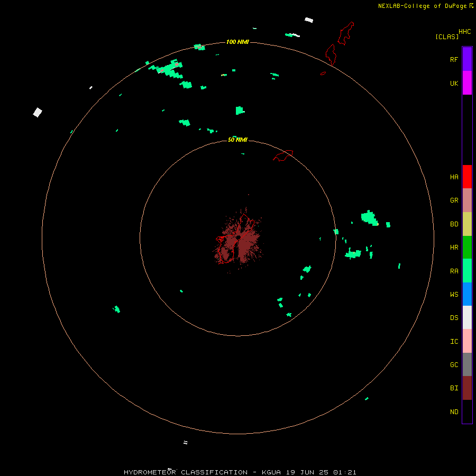Image resolution: width=476 pixels, height=476 pixels.
Task: Click the ND legend label
Action: click(454, 412)
